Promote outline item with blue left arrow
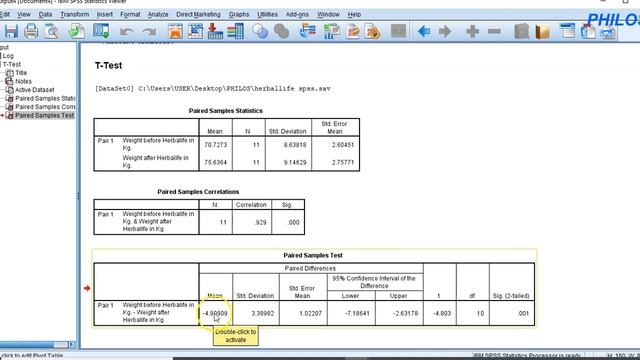Screen dimensions: 640x360 (x=424, y=31)
